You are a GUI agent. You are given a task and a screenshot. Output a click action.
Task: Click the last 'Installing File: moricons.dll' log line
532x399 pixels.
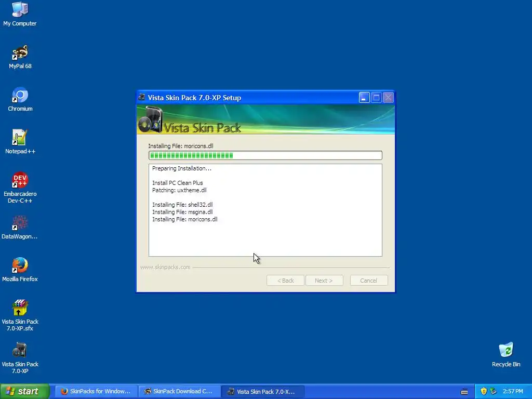184,220
